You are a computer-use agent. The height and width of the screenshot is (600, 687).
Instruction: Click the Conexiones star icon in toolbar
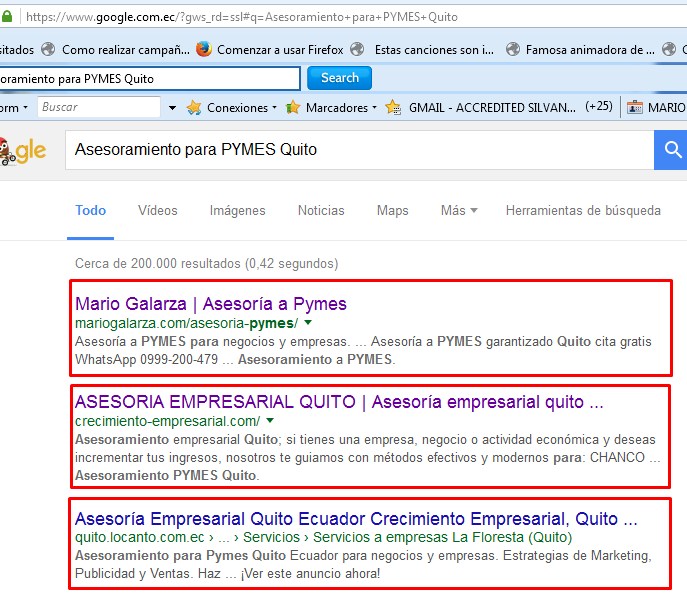[195, 107]
